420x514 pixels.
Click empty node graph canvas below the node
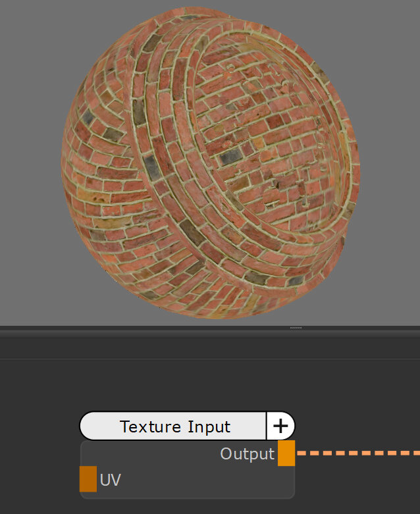[x=197, y=507]
